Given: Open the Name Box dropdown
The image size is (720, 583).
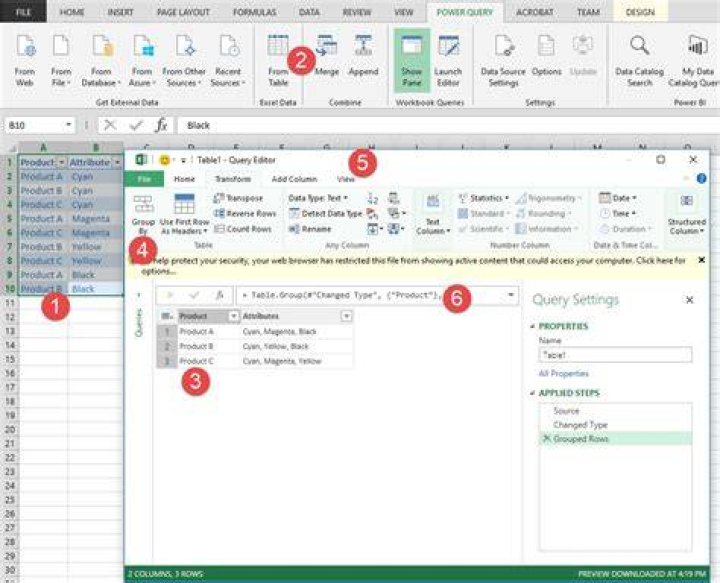Looking at the screenshot, I should (68, 125).
